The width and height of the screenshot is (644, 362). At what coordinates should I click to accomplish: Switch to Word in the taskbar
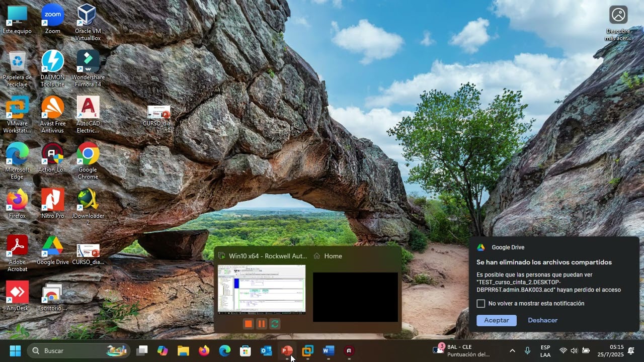point(328,350)
